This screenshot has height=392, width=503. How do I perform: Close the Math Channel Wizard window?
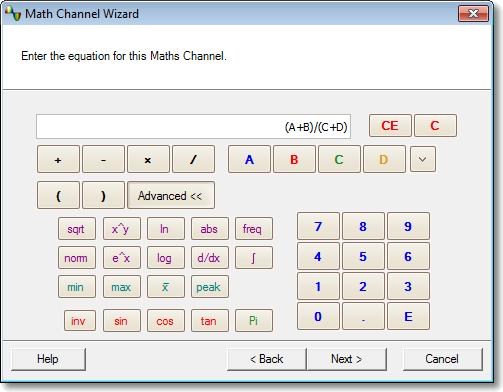(473, 14)
